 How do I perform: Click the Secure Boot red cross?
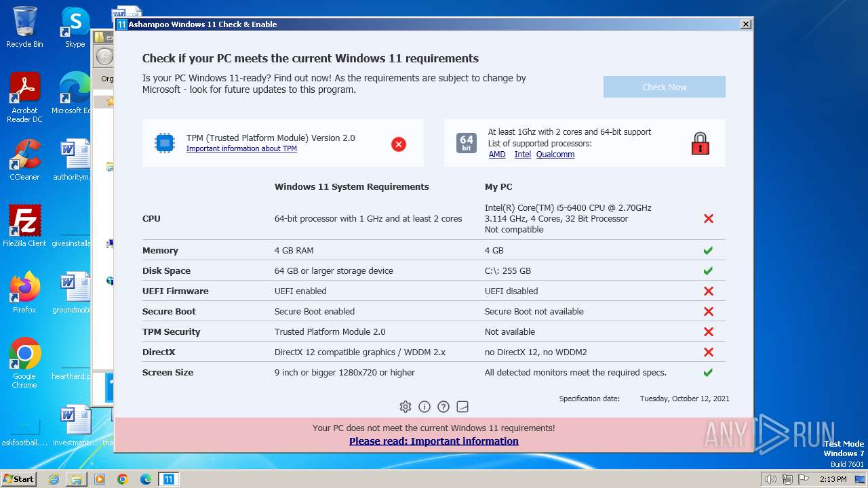tap(709, 311)
